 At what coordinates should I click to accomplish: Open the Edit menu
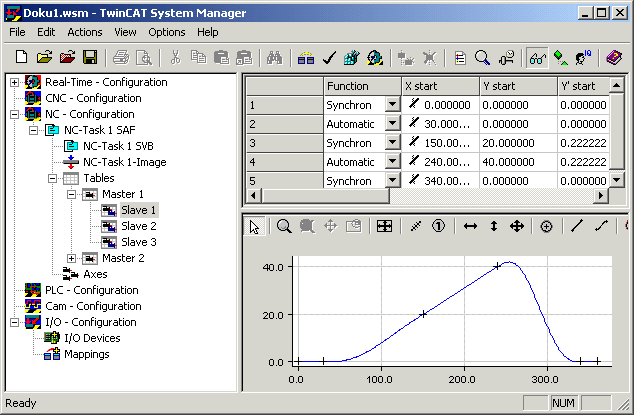[46, 32]
